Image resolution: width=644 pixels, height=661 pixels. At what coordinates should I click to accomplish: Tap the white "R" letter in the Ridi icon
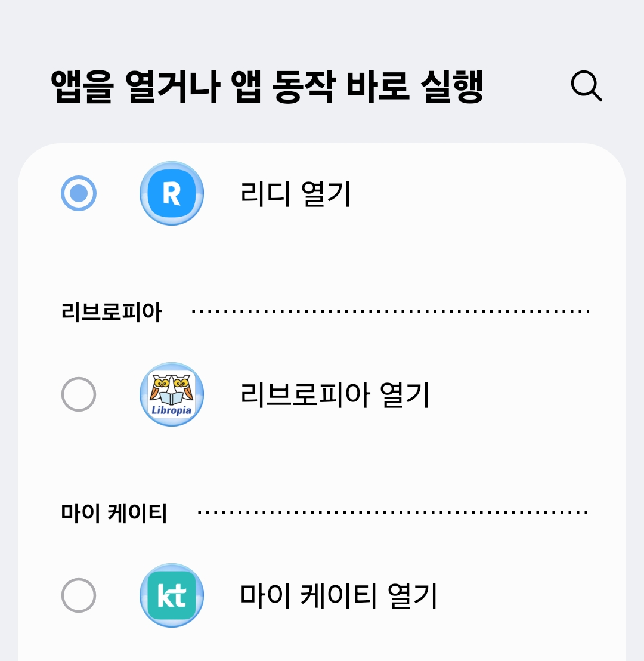tap(172, 194)
